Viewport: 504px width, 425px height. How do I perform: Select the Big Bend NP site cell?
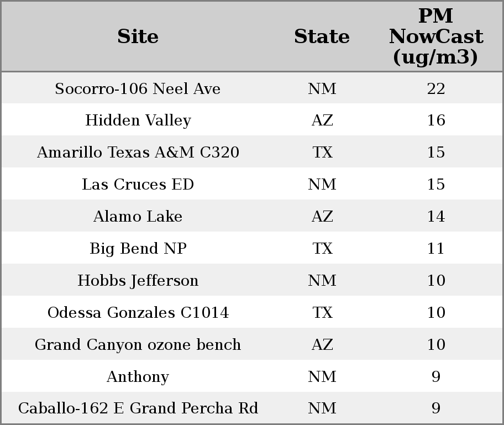point(138,249)
